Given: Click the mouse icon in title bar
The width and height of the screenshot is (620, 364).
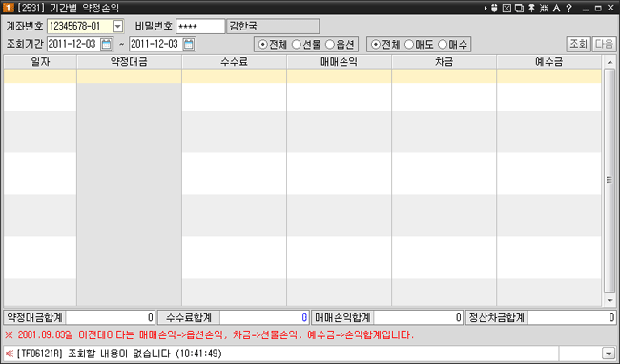Looking at the screenshot, I should pyautogui.click(x=494, y=8).
